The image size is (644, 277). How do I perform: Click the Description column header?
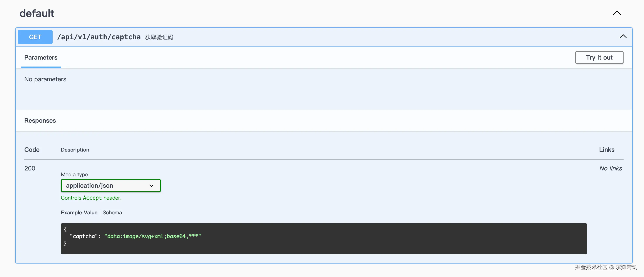click(75, 150)
